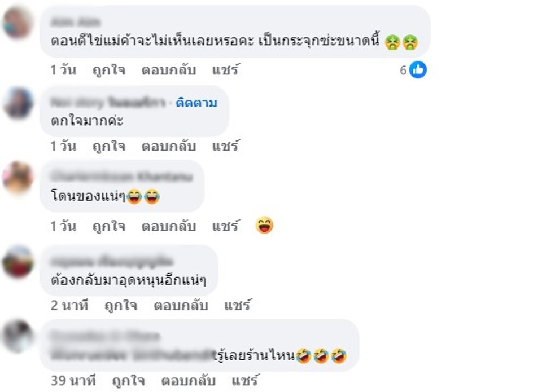
Task: Like the ตกใจมากค่ะ comment with ถูกใจ
Action: tap(109, 146)
